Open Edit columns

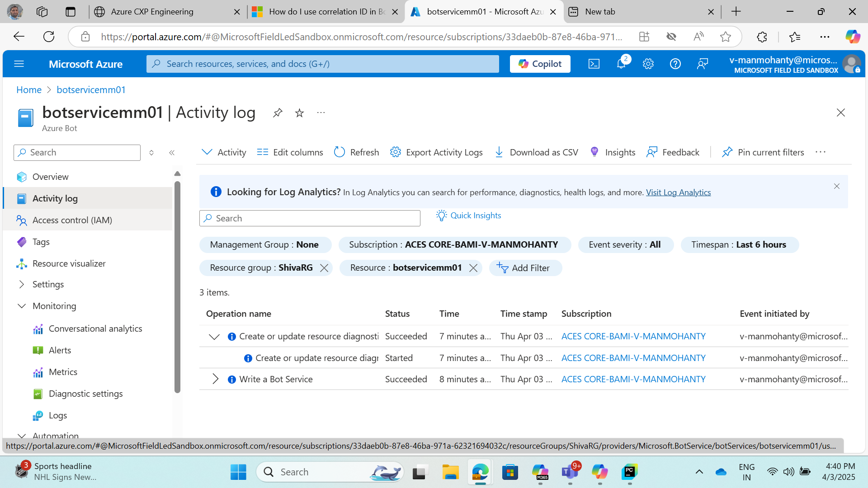(290, 152)
